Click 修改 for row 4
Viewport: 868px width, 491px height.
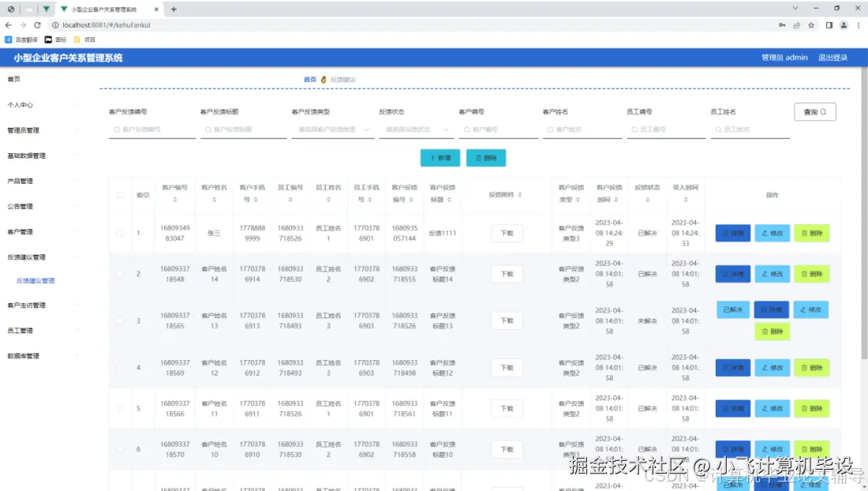773,368
